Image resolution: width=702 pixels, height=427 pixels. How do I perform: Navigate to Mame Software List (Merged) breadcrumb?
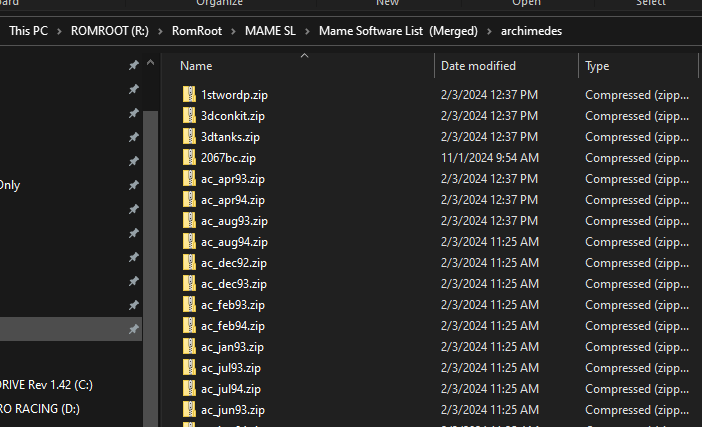[x=398, y=31]
